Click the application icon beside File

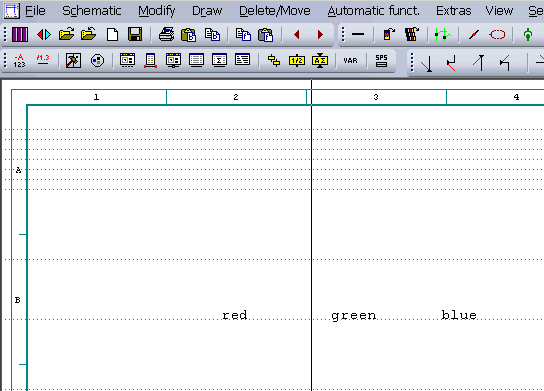pyautogui.click(x=11, y=11)
